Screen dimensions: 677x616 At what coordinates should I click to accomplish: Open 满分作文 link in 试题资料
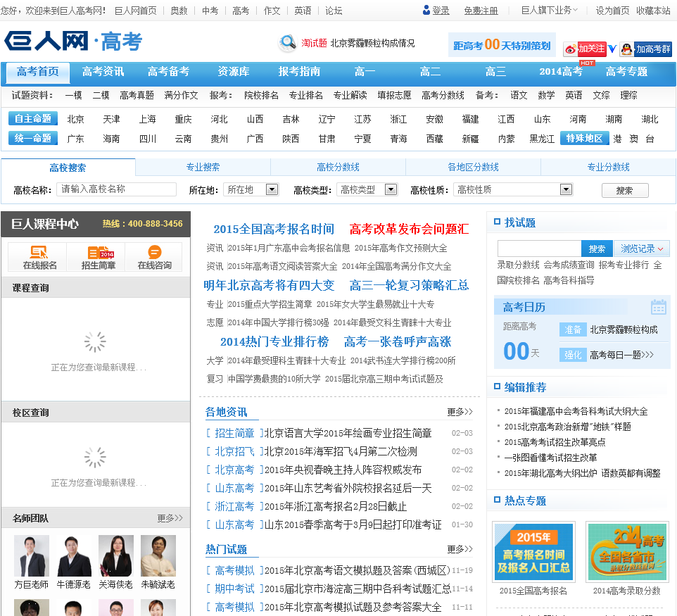[181, 96]
